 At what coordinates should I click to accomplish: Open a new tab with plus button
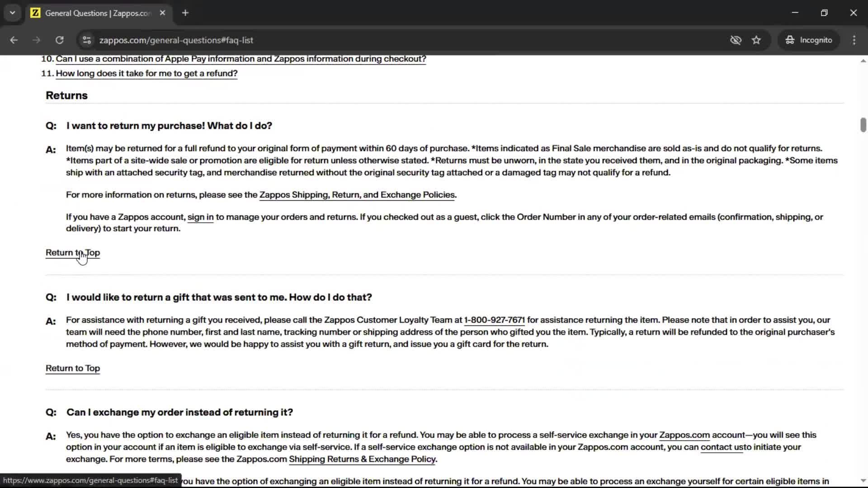coord(185,13)
